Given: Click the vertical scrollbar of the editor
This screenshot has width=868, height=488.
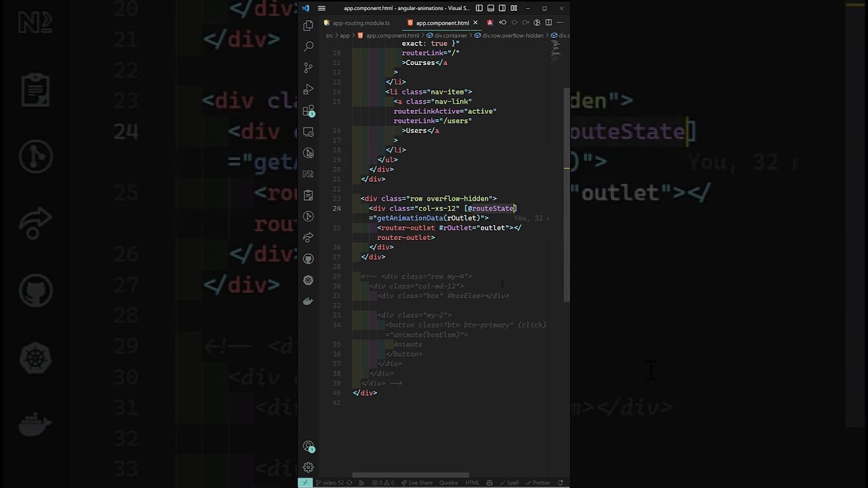Looking at the screenshot, I should click(x=568, y=195).
